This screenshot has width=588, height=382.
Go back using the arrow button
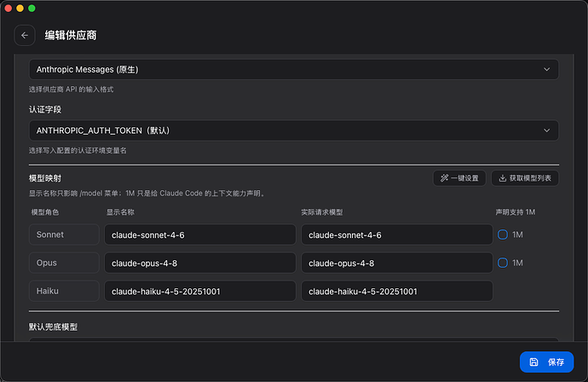click(25, 35)
